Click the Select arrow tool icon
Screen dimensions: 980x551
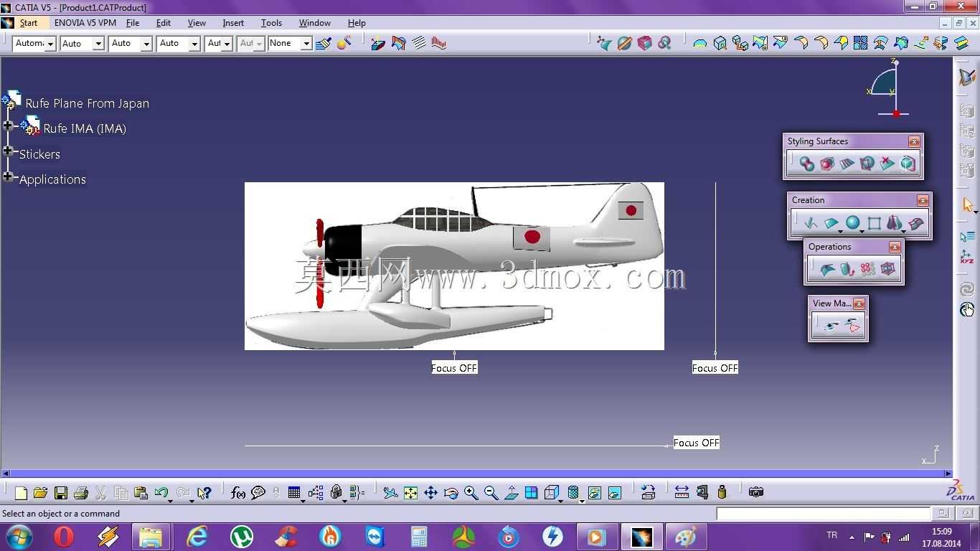click(x=968, y=205)
